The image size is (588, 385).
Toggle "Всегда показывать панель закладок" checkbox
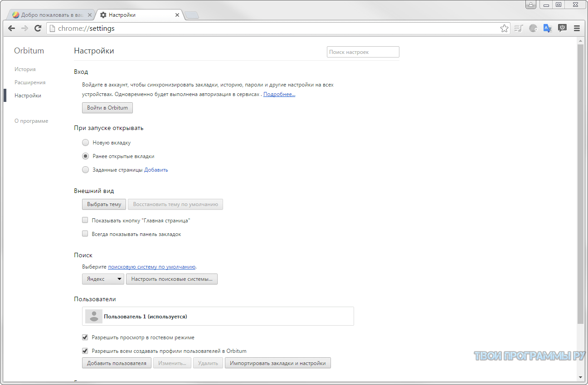click(x=85, y=234)
